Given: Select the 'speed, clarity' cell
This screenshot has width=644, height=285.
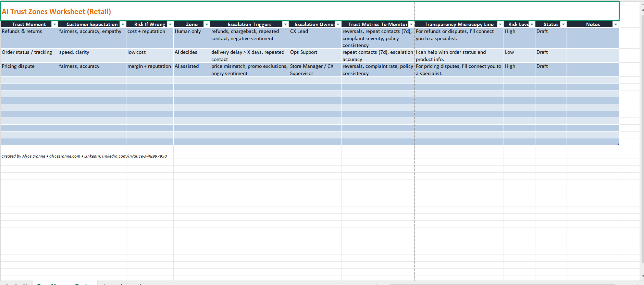Looking at the screenshot, I should point(92,55).
